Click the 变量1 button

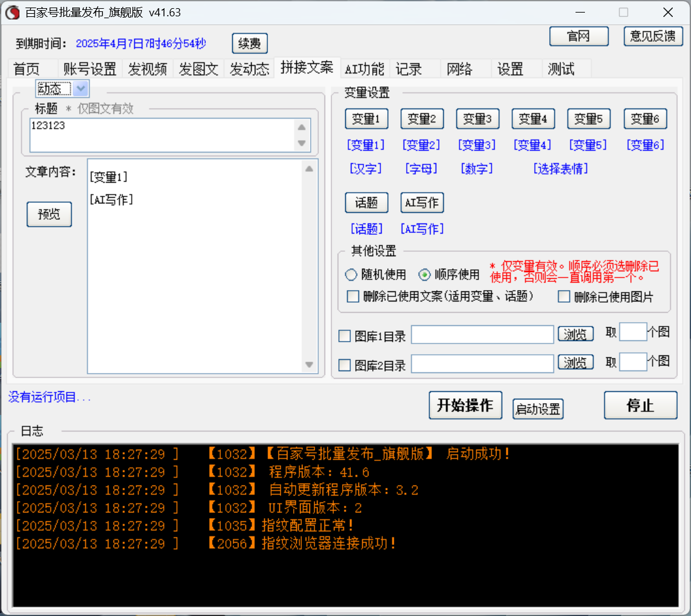pos(367,119)
